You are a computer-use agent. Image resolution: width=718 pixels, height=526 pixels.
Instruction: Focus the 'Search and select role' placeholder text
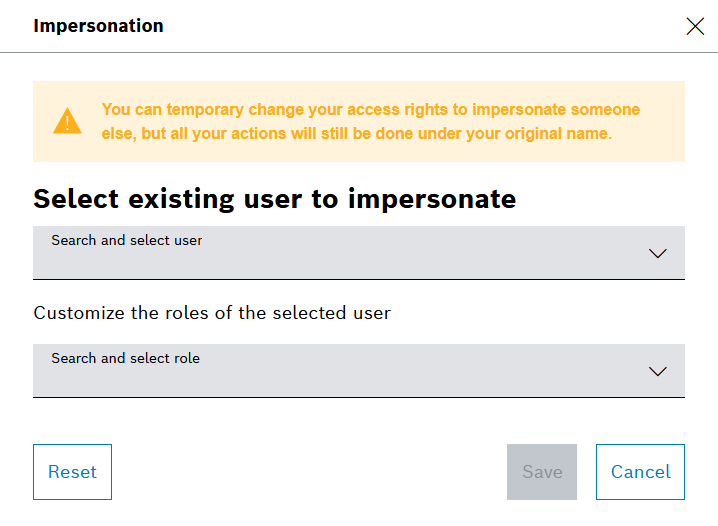126,358
